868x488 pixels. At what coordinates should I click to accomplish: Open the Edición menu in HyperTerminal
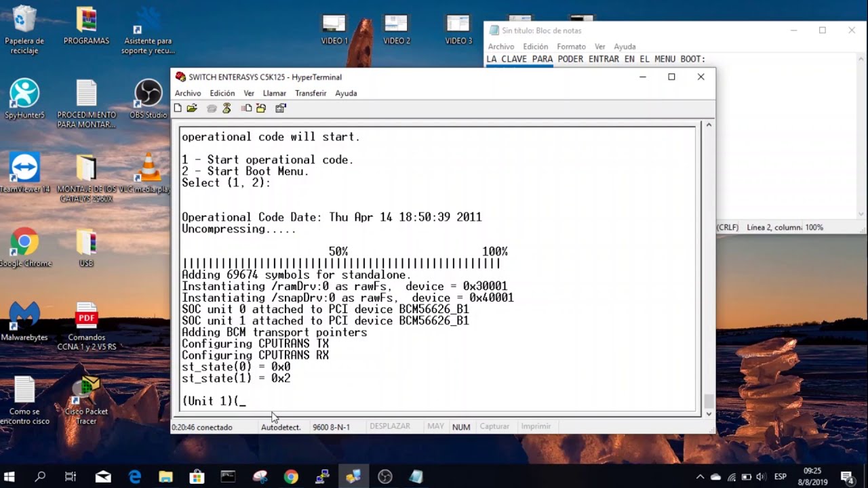pos(222,94)
